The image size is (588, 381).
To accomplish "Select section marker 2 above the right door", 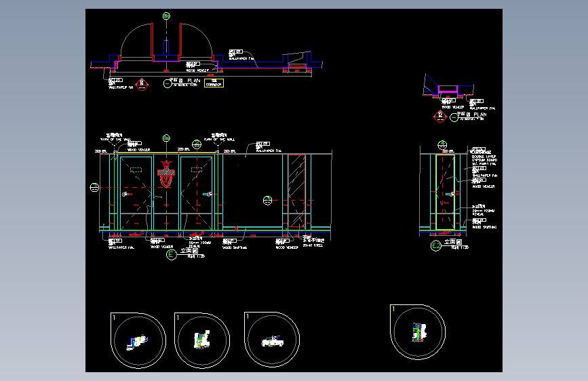I will [197, 144].
